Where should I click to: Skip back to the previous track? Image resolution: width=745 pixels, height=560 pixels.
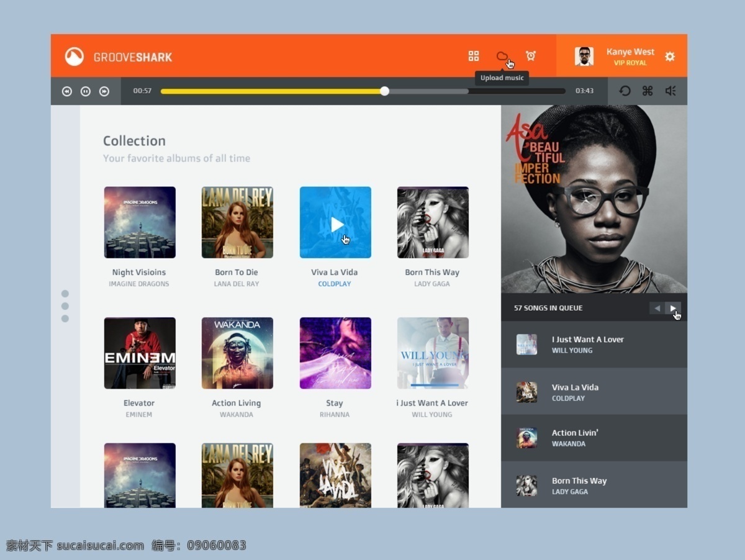[67, 91]
